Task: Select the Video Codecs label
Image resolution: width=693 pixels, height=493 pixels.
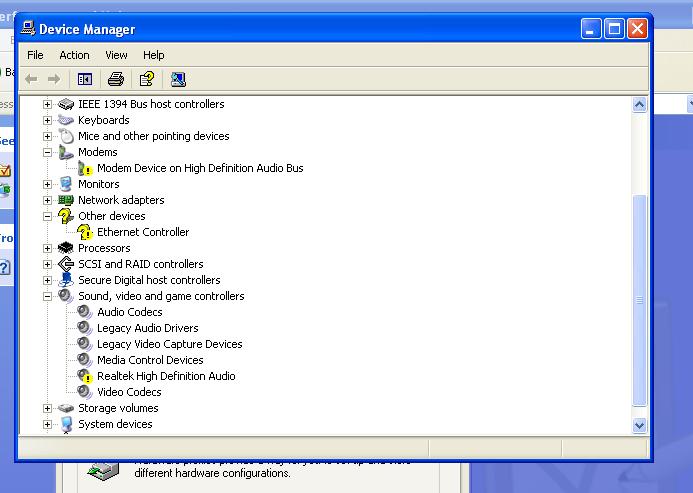Action: point(129,392)
